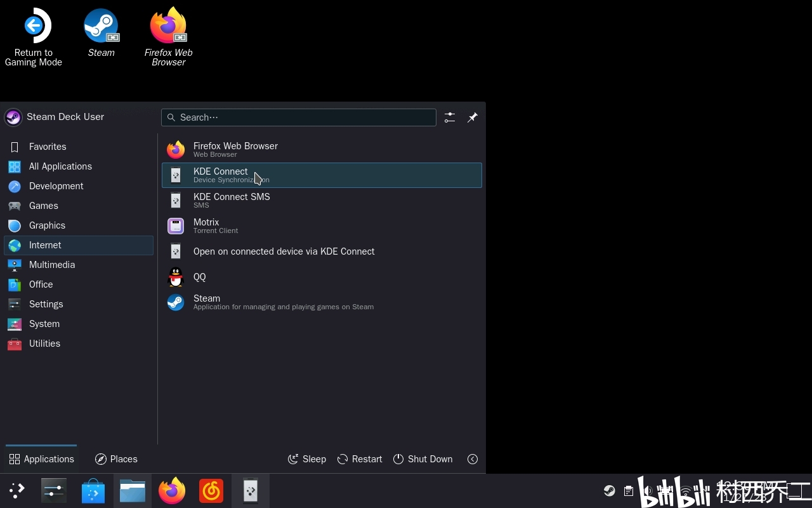Click the application launcher taskbar button
Viewport: 812px width, 508px height.
pyautogui.click(x=17, y=491)
